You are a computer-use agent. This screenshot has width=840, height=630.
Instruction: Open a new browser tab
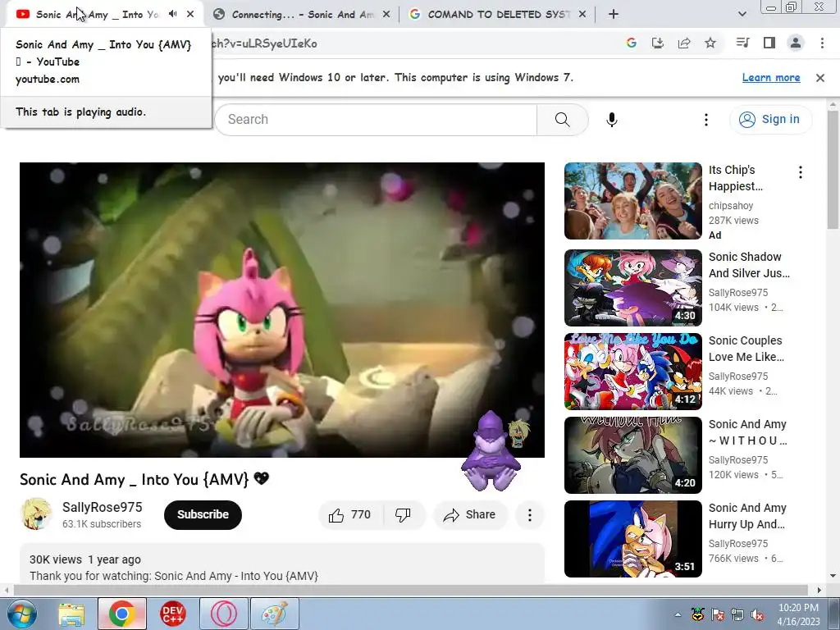tap(614, 15)
